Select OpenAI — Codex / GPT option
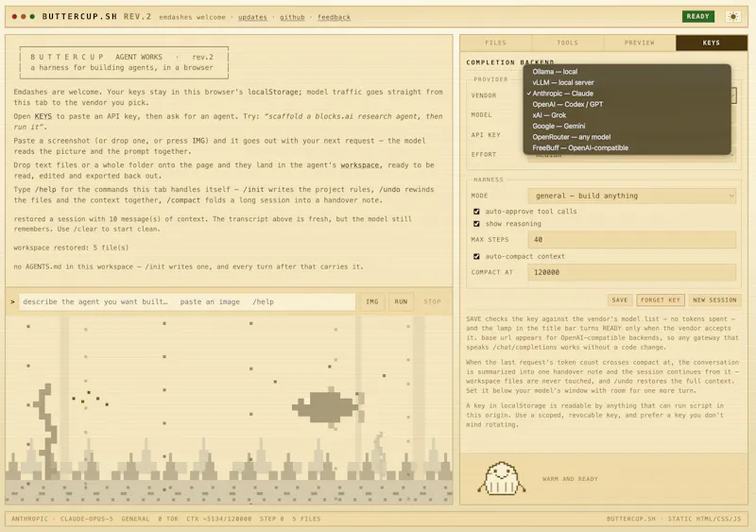Screen dimensions: 756x532 (627, 104)
